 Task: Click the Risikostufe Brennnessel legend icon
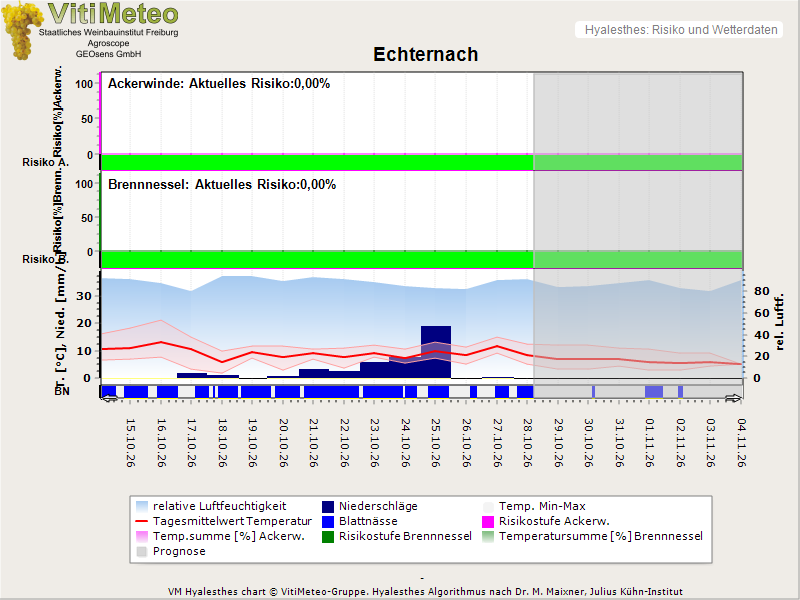(328, 537)
